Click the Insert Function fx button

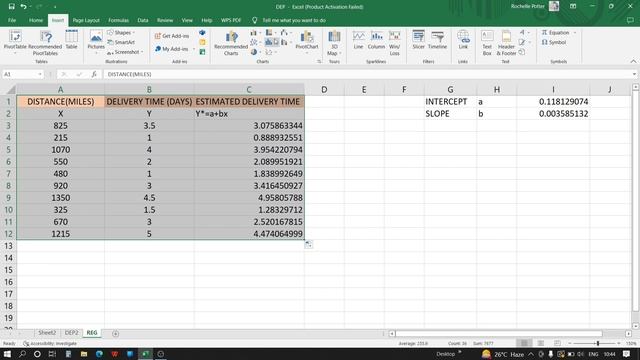[94, 74]
